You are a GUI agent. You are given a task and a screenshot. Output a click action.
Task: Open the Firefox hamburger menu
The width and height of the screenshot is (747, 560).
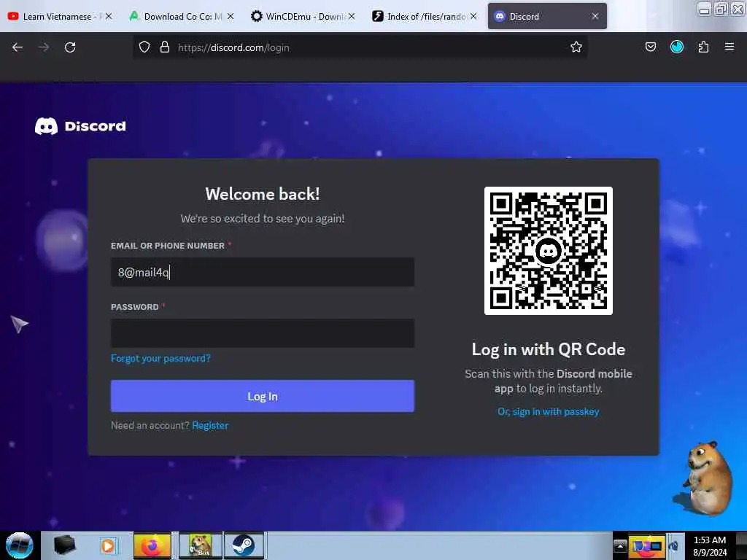click(x=729, y=47)
